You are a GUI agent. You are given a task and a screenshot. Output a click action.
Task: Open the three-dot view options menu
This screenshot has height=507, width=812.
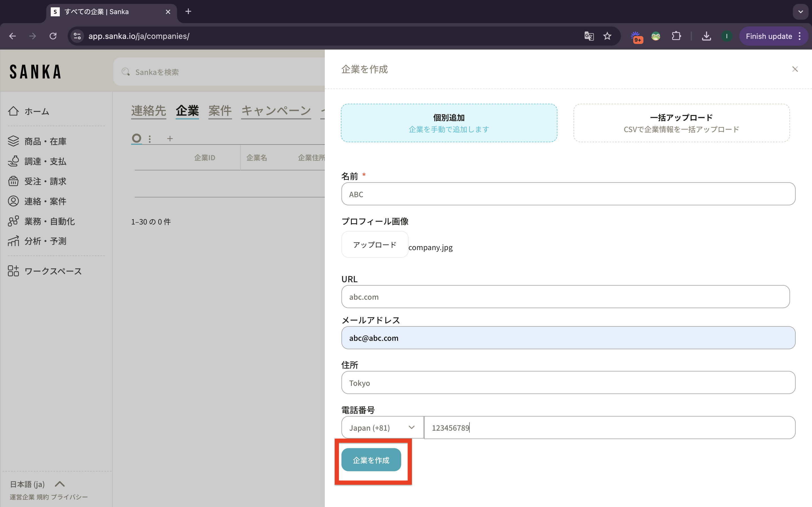[x=150, y=139]
